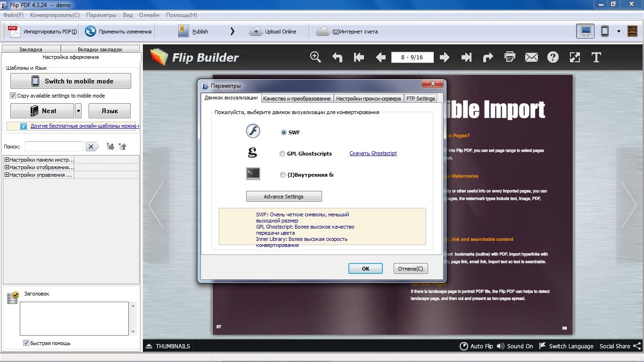Toggle fullscreen mode icon
The height and width of the screenshot is (362, 644).
575,58
